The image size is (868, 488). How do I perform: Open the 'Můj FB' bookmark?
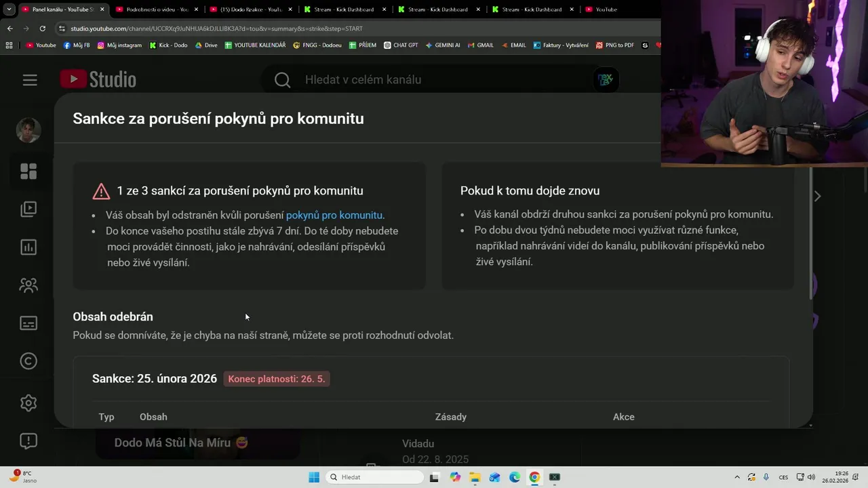77,45
